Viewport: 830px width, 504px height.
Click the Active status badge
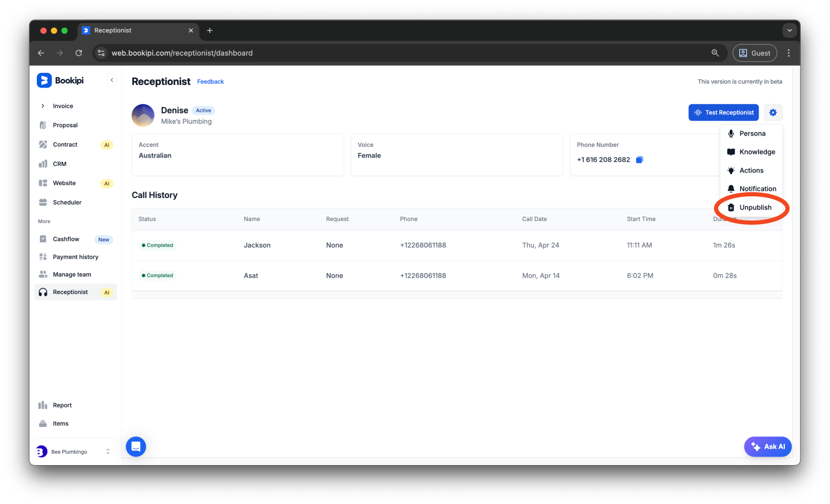click(x=204, y=110)
